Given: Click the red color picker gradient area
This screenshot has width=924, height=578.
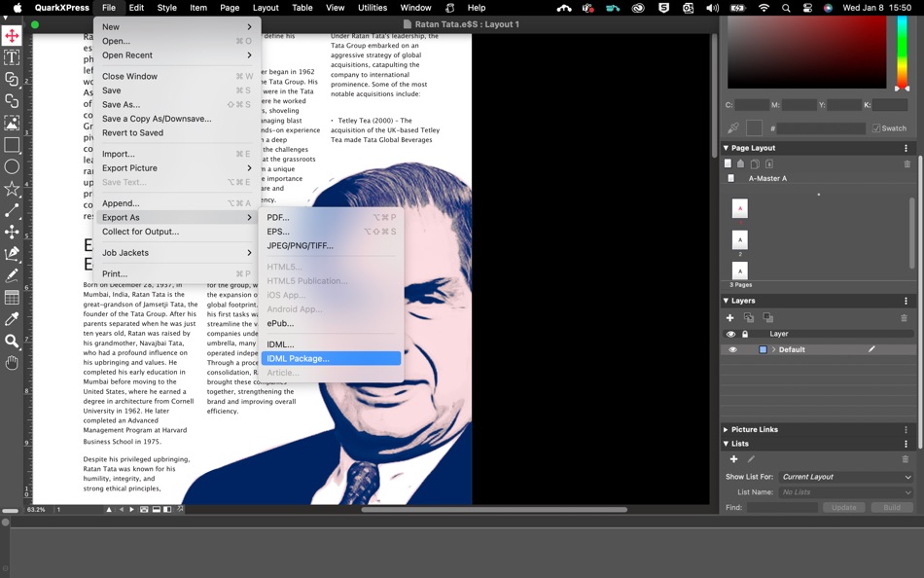Looking at the screenshot, I should (806, 53).
